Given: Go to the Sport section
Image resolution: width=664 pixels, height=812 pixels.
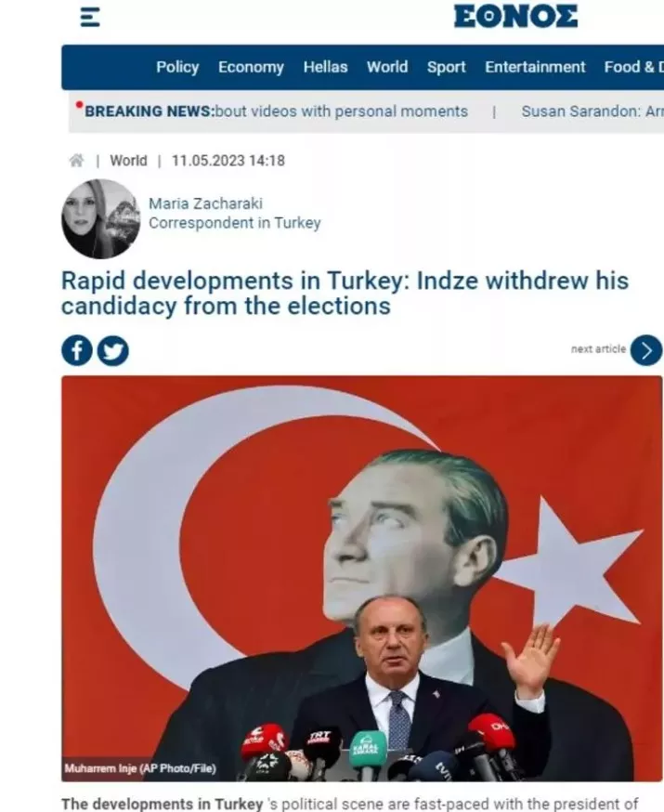Looking at the screenshot, I should [x=446, y=67].
